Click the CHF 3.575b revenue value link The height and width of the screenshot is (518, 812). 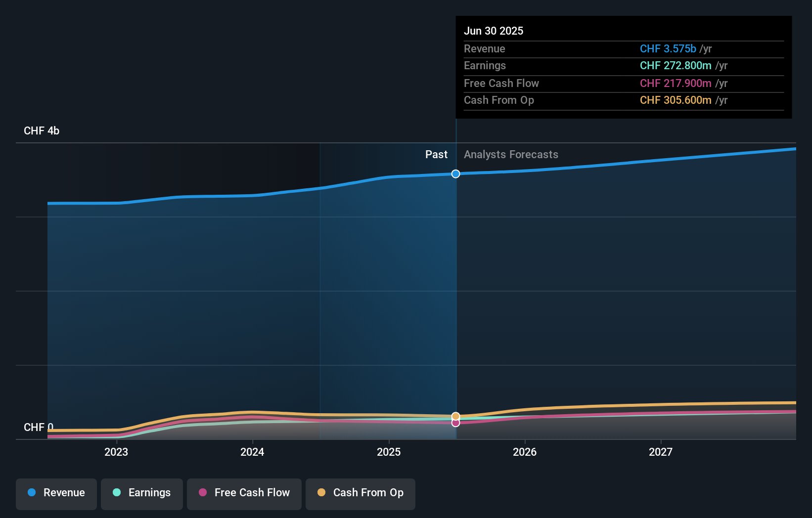[669, 48]
